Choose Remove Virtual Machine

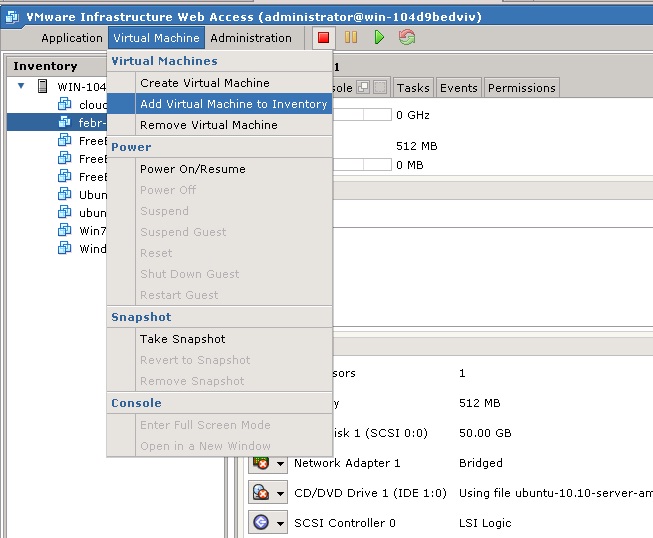[x=219, y=125]
